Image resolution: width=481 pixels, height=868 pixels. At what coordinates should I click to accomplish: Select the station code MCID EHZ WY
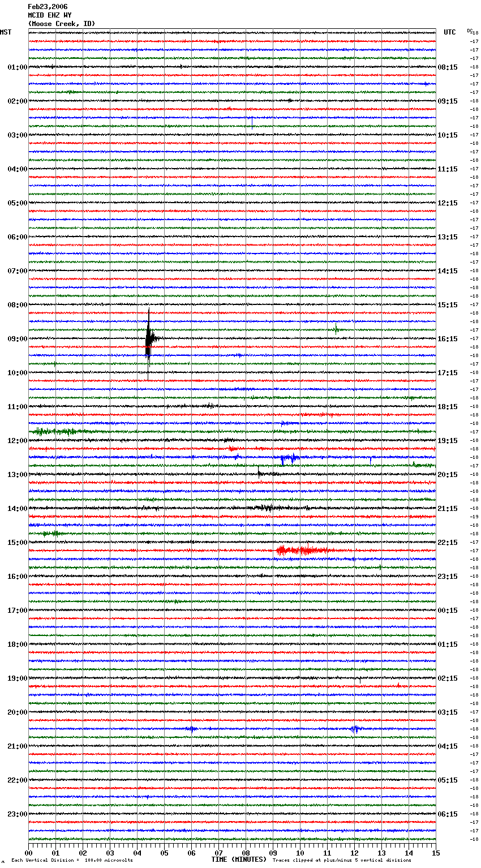pos(50,15)
